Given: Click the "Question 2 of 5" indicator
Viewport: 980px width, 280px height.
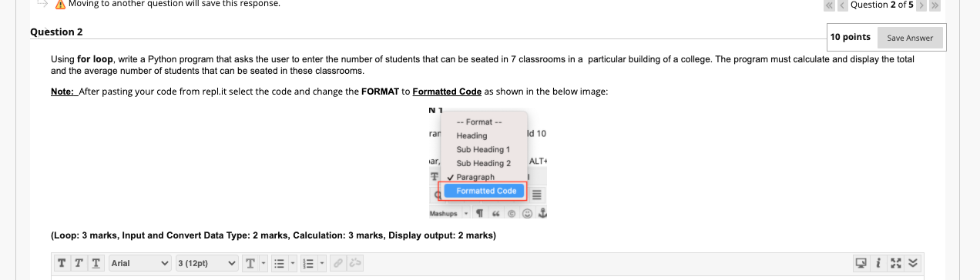Looking at the screenshot, I should pos(881,5).
